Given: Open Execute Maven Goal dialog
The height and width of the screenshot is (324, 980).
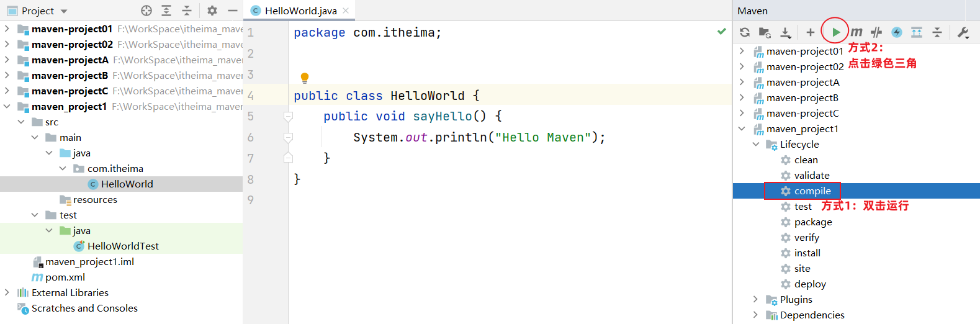Looking at the screenshot, I should 856,32.
